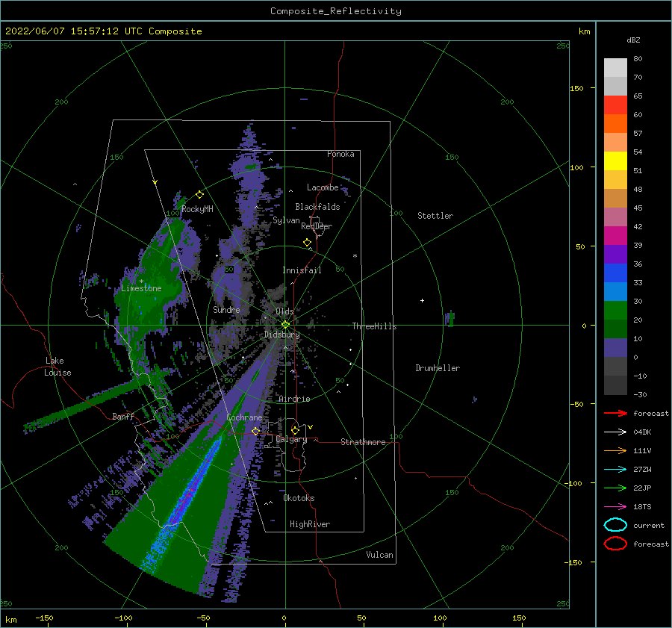Click the Innisfail city label
The image size is (672, 628).
click(302, 270)
